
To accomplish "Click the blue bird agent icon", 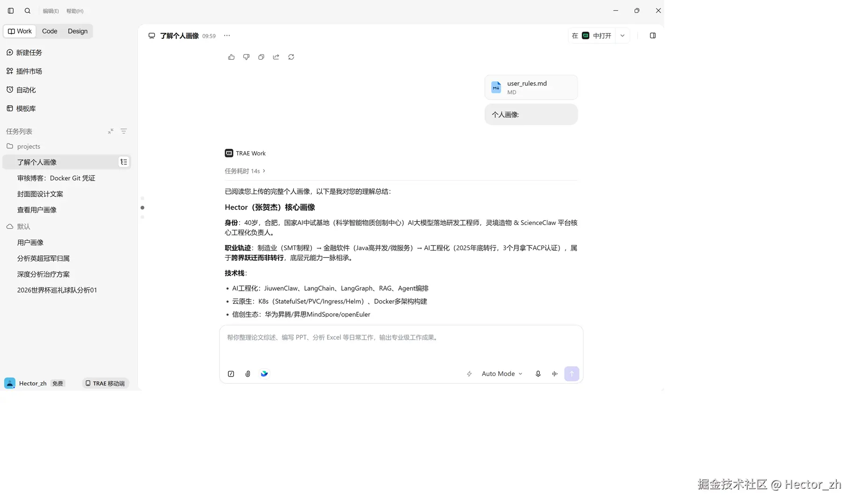I will click(x=264, y=374).
